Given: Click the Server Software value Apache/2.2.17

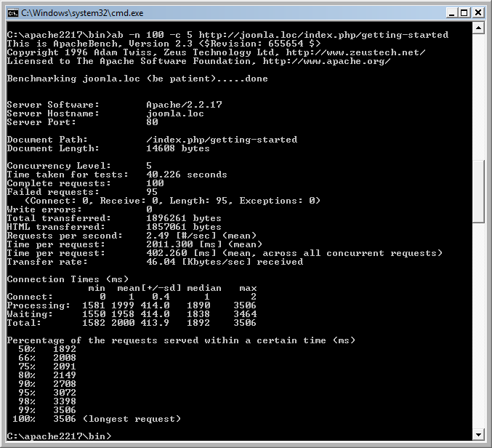Looking at the screenshot, I should [184, 105].
